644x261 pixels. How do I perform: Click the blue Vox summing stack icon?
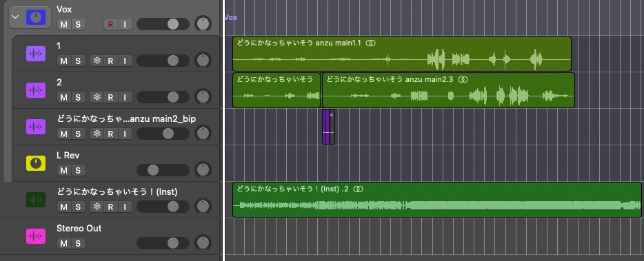coord(36,17)
